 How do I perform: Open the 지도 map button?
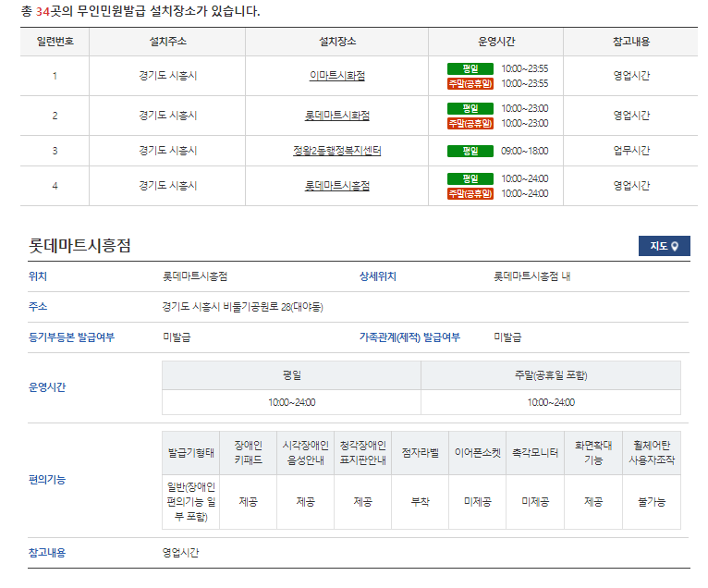click(664, 246)
